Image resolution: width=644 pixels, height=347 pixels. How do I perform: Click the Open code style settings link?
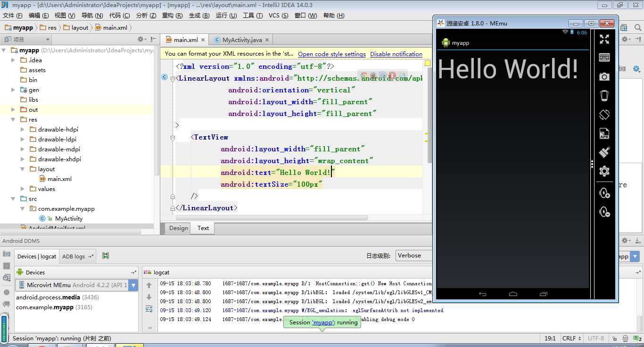coord(331,54)
